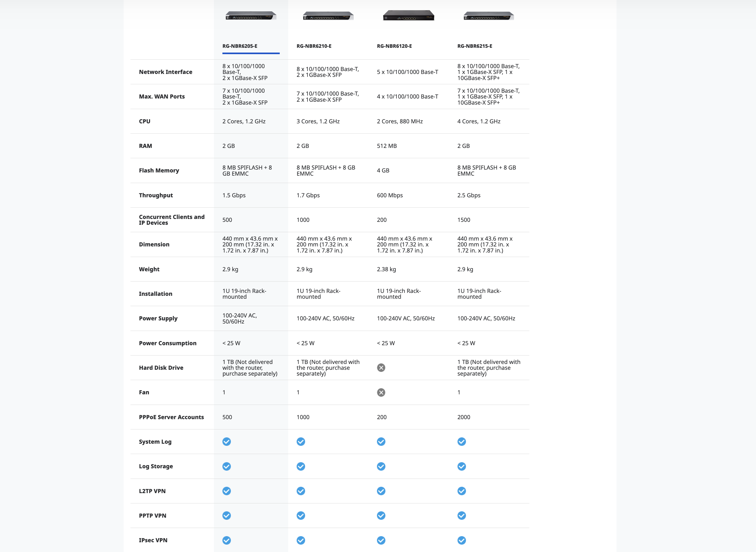Screen dimensions: 756x552
Task: Click IPsec VPN checkmark for RG-NBR6215-E
Action: point(461,540)
